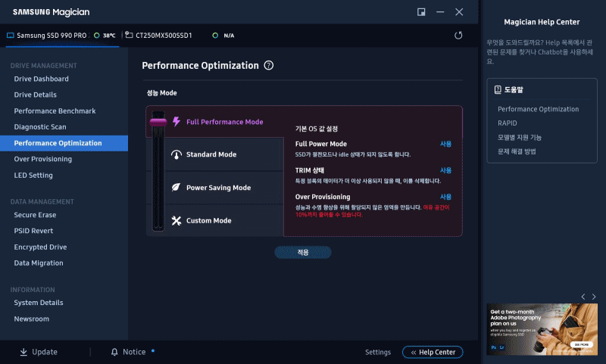This screenshot has width=606, height=364.
Task: Click 사용 status next to TRIM 상태
Action: [445, 170]
